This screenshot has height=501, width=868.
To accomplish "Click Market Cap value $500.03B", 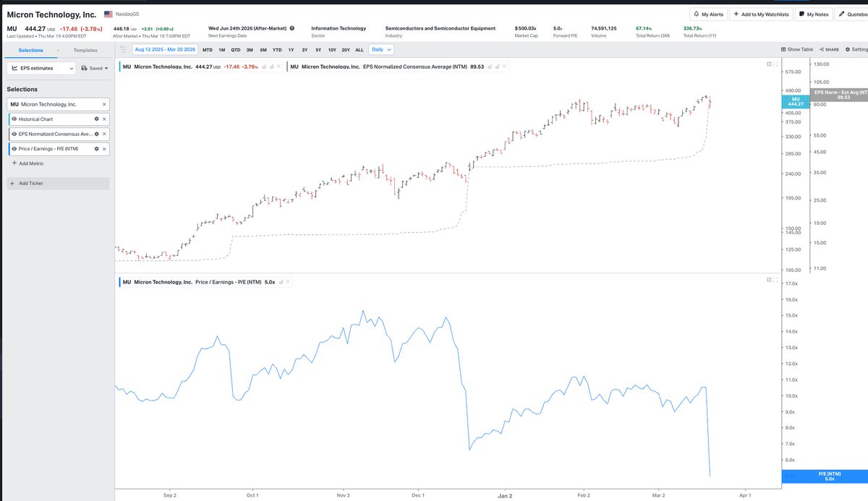I will point(525,28).
